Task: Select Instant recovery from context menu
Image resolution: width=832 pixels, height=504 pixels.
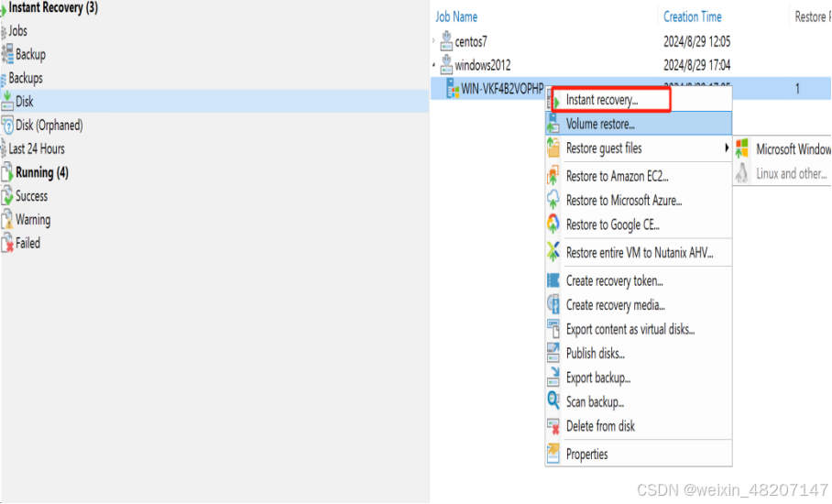Action: [x=639, y=100]
